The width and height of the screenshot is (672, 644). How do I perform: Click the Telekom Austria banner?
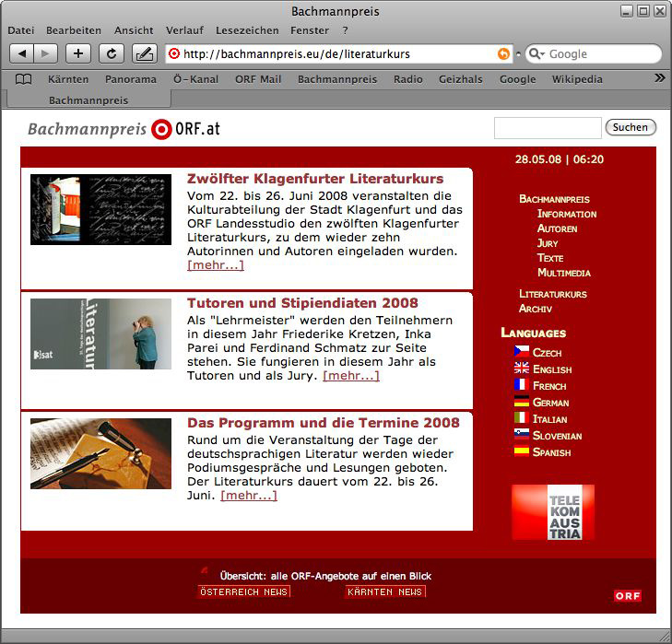click(x=553, y=512)
